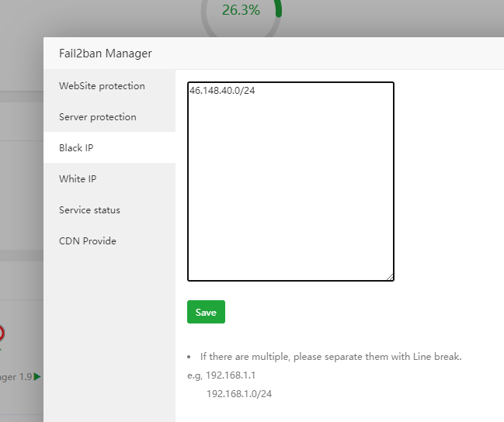Click the green Save button
The image size is (504, 422).
click(x=206, y=312)
